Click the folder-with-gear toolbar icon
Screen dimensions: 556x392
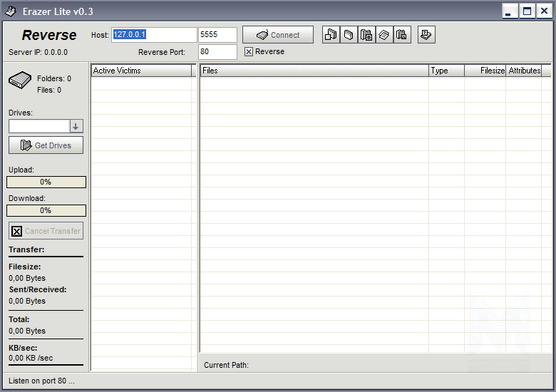click(366, 35)
